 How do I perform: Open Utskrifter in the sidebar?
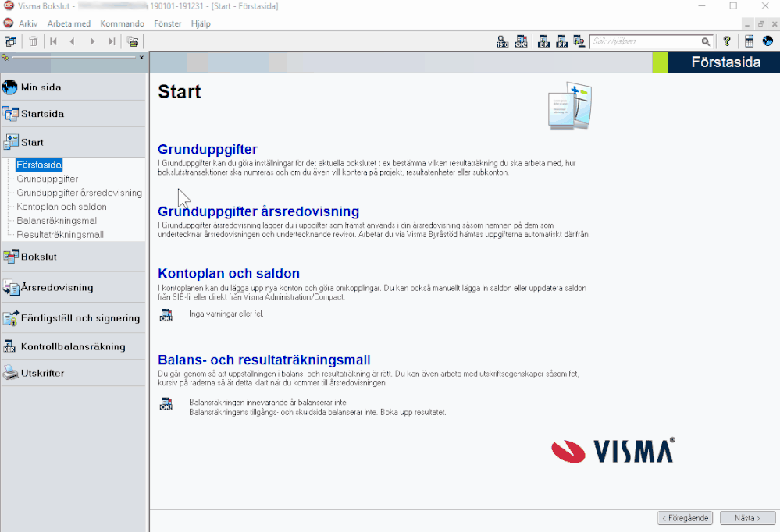pos(42,373)
